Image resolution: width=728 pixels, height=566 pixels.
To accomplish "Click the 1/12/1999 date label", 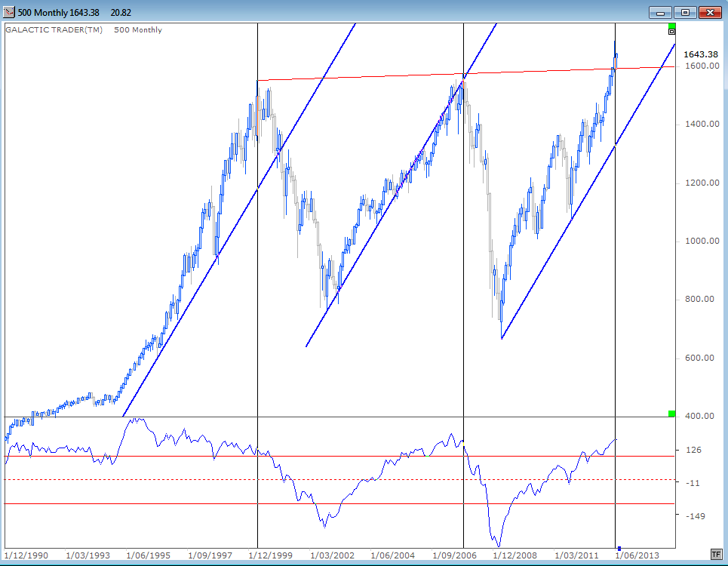I will point(270,555).
